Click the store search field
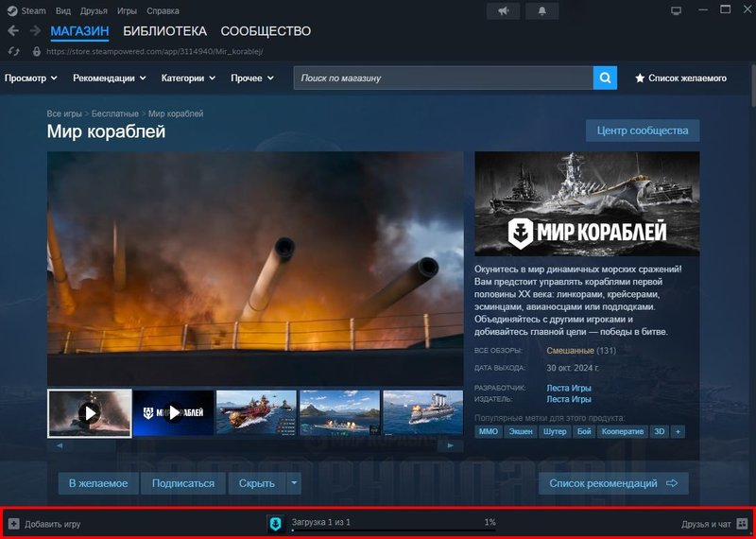 coord(443,78)
